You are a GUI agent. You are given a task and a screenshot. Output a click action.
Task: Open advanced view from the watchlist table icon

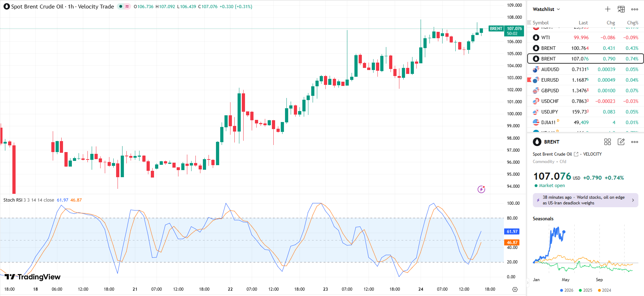pyautogui.click(x=621, y=9)
